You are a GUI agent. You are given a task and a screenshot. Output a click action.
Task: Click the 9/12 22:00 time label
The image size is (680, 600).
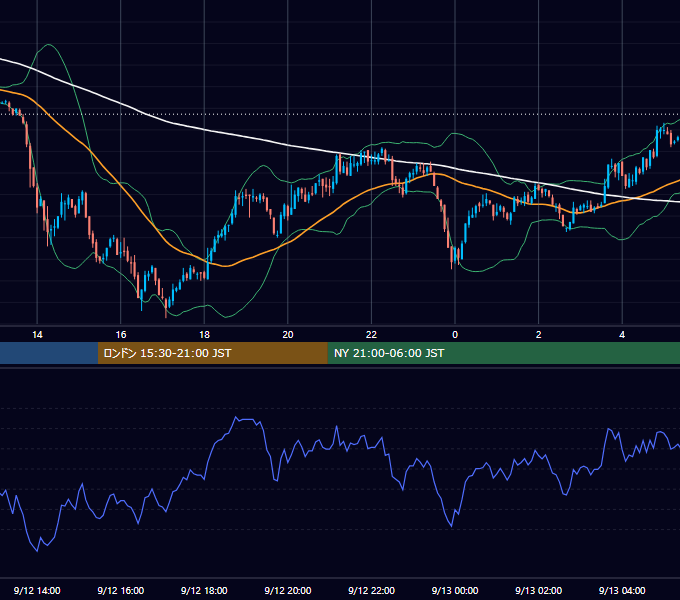pyautogui.click(x=371, y=590)
